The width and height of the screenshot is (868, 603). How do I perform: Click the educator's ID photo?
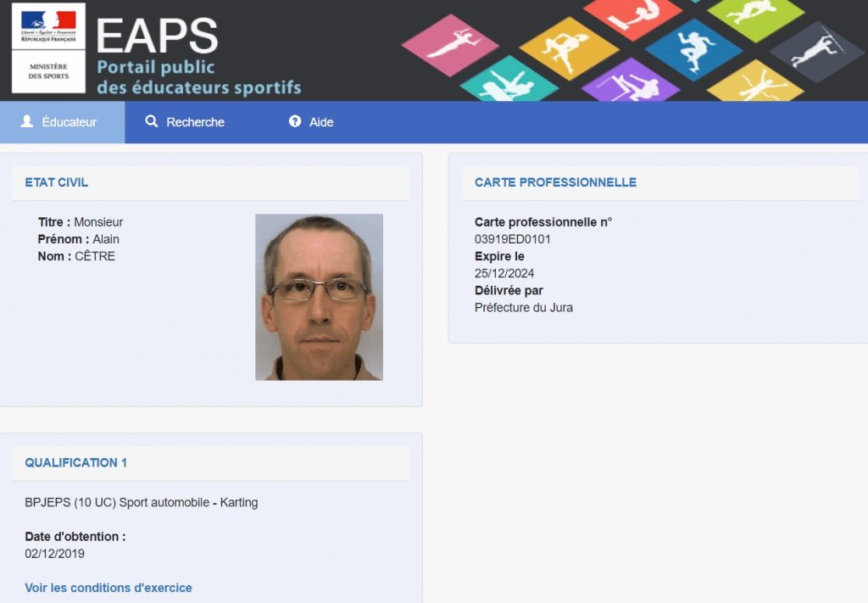click(x=319, y=297)
